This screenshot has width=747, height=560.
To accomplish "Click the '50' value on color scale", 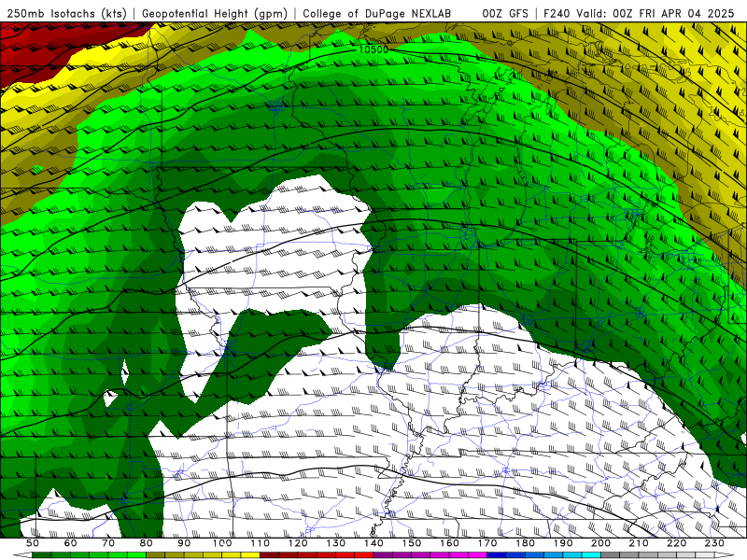I will tap(33, 543).
